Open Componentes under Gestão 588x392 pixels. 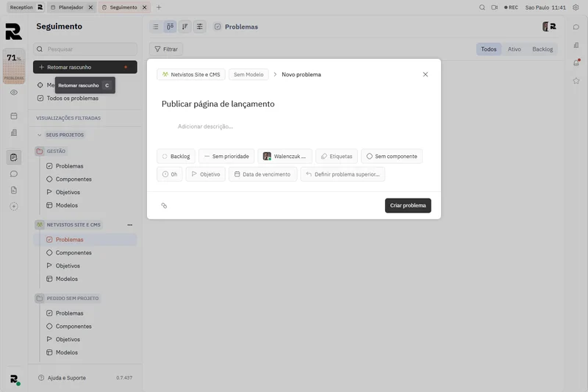tap(69, 179)
